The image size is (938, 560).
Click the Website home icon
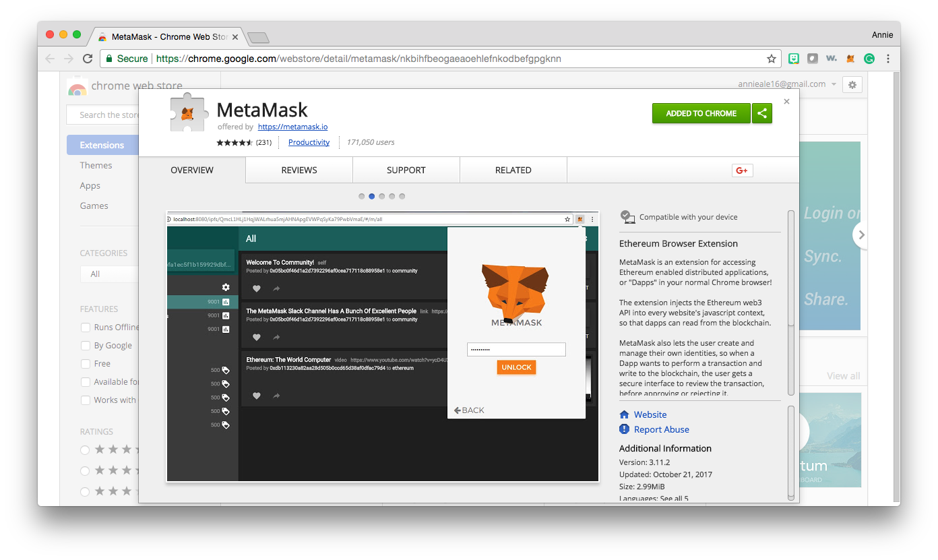click(x=624, y=414)
